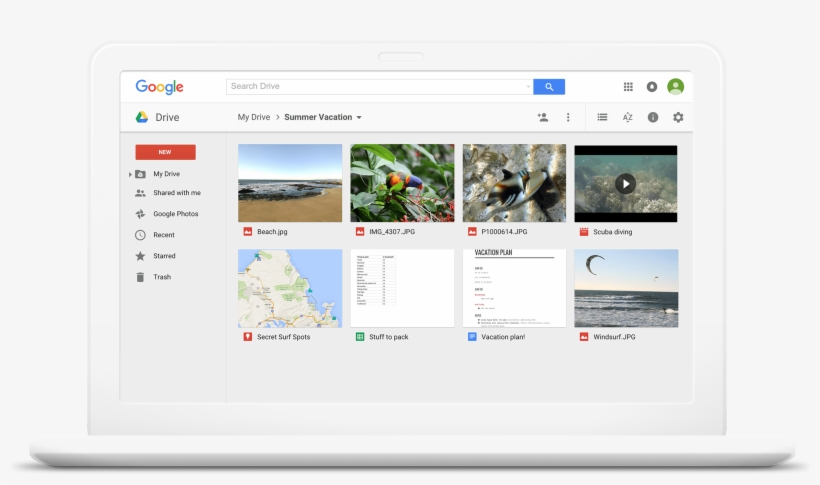Viewport: 820px width, 485px height.
Task: Show the details info panel
Action: [653, 117]
